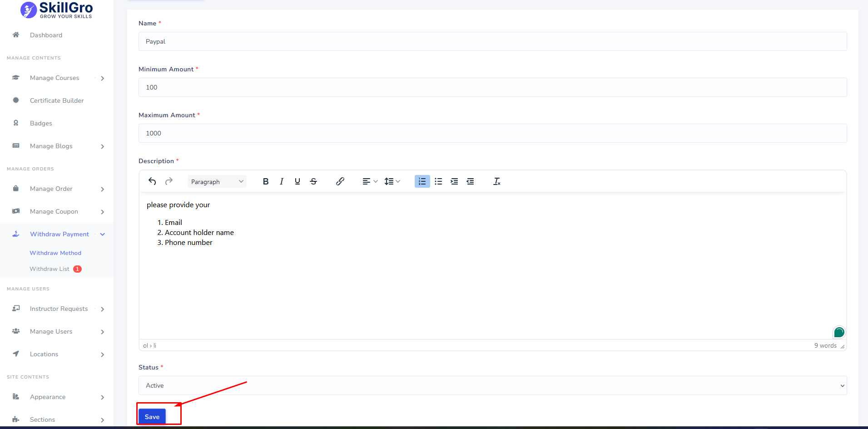Increase indent in the editor
The image size is (868, 429).
(x=454, y=181)
